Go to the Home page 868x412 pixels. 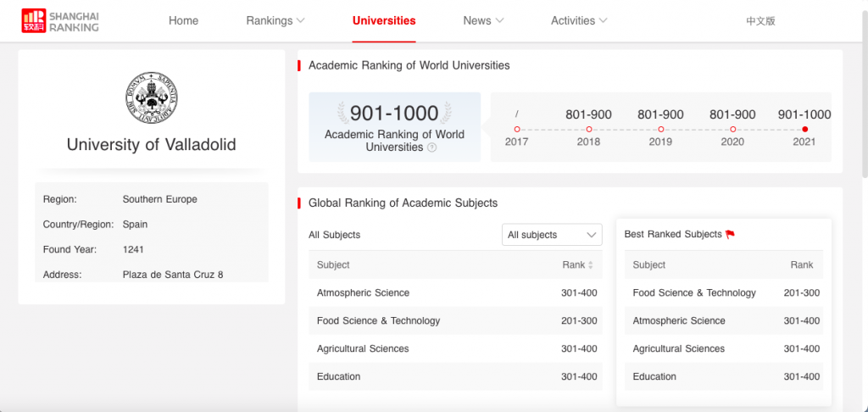(x=183, y=20)
